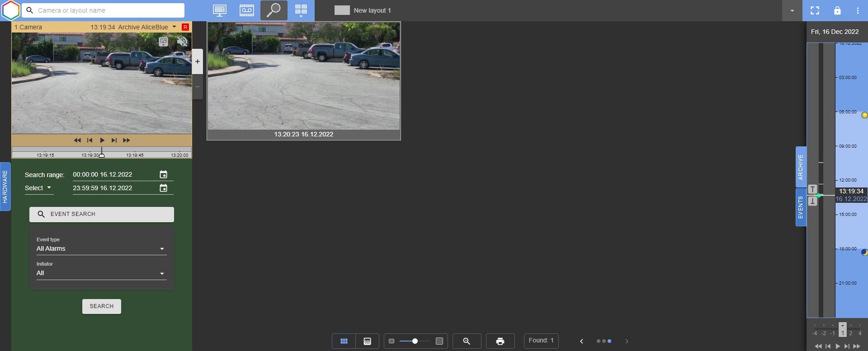Print the search results
868x351 pixels.
(x=500, y=341)
